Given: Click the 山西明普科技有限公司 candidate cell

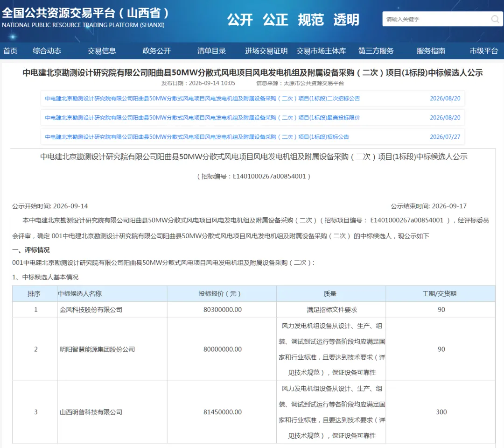Looking at the screenshot, I should point(112,412).
